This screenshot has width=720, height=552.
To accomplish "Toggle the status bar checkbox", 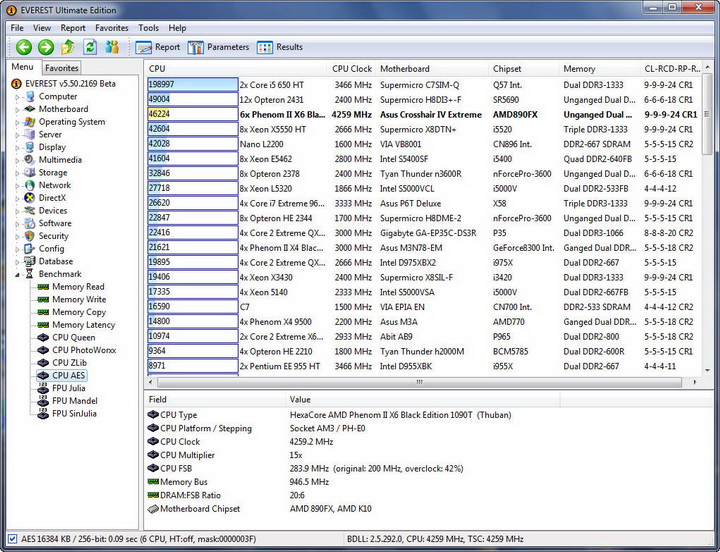I will click(x=12, y=539).
